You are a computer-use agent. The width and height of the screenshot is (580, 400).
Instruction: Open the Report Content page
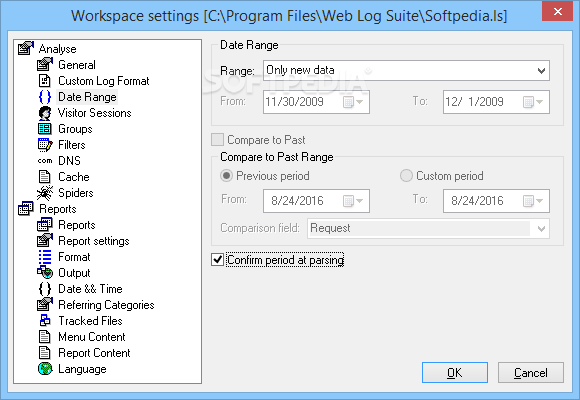[x=94, y=353]
